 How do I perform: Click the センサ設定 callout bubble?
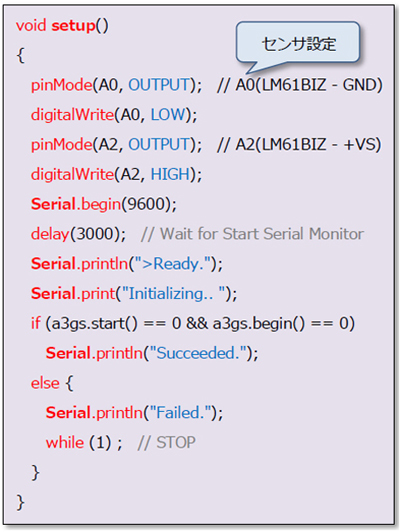point(298,43)
